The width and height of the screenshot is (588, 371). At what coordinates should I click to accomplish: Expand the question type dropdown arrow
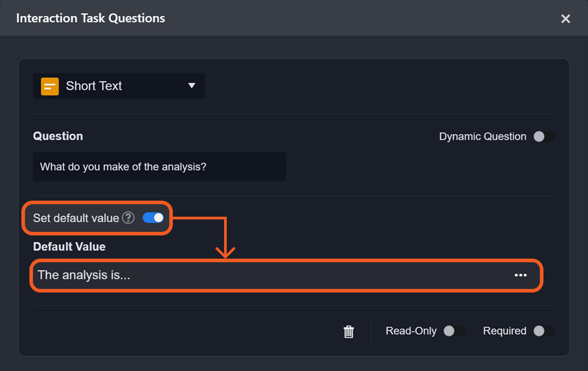(x=192, y=86)
